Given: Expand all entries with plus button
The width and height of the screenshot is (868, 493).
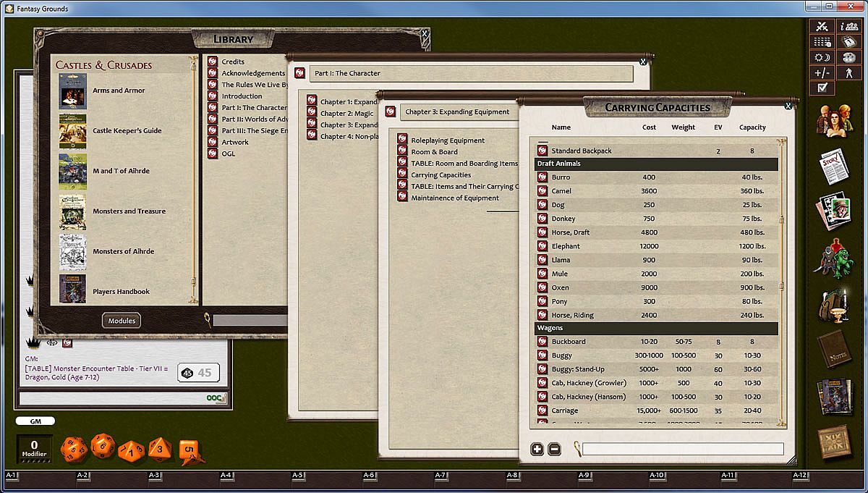Looking at the screenshot, I should [537, 449].
